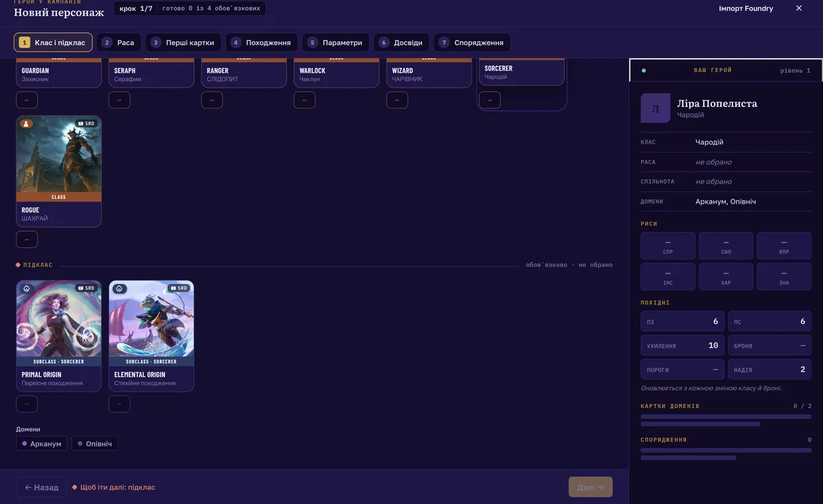
Task: Open the Перші картки step tab
Action: [183, 43]
